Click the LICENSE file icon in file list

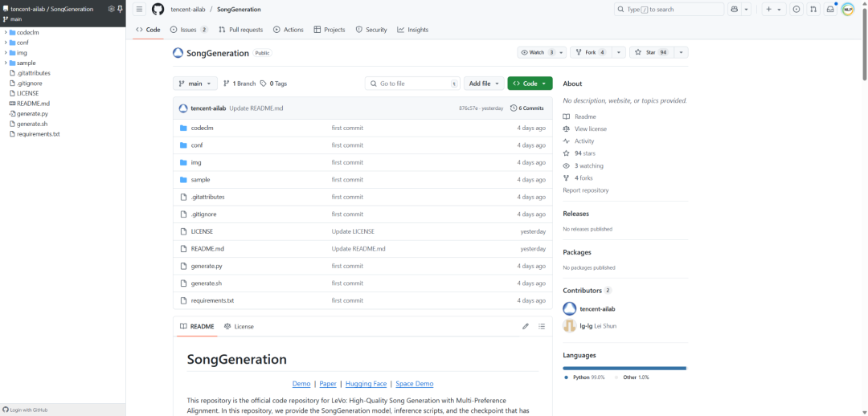pyautogui.click(x=184, y=231)
